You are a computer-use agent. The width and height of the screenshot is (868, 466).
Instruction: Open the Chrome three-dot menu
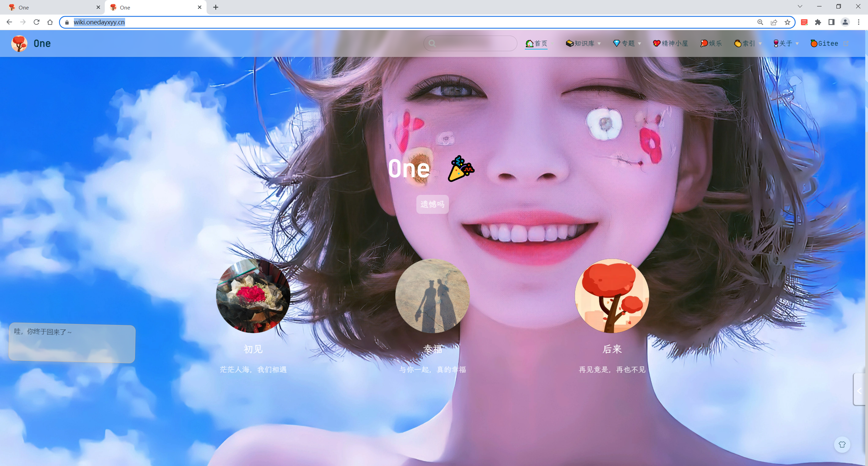859,22
